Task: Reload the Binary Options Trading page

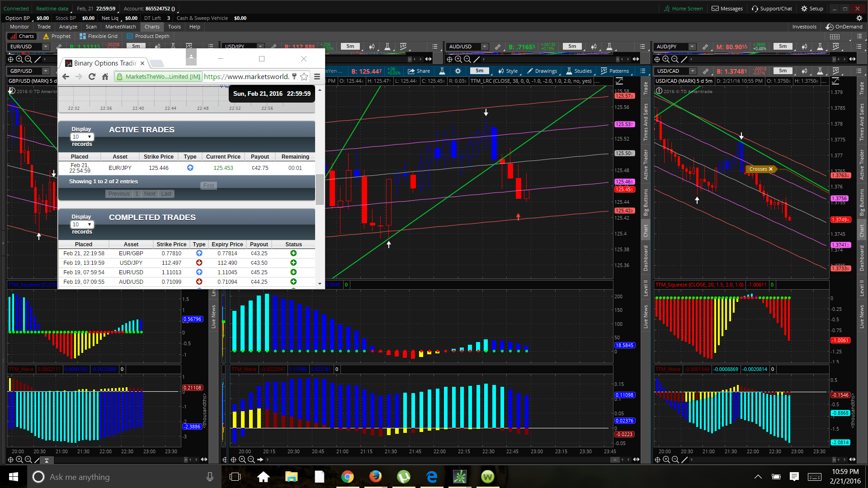Action: coord(92,77)
